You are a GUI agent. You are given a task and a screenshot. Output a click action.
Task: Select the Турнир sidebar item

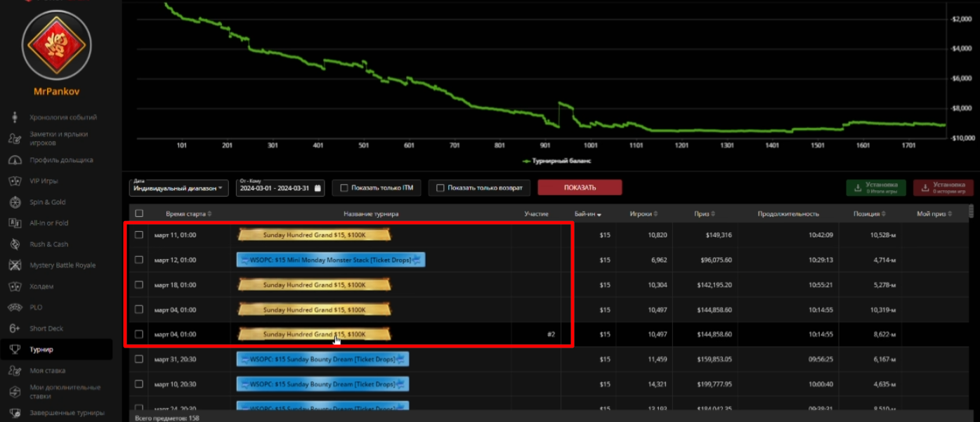[56, 349]
